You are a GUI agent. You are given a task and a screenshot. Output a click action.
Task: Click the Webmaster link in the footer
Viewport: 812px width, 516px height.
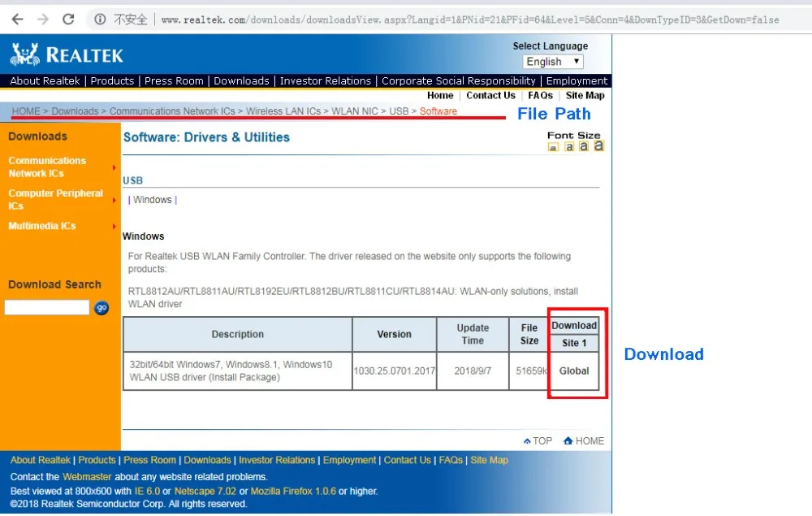click(87, 477)
